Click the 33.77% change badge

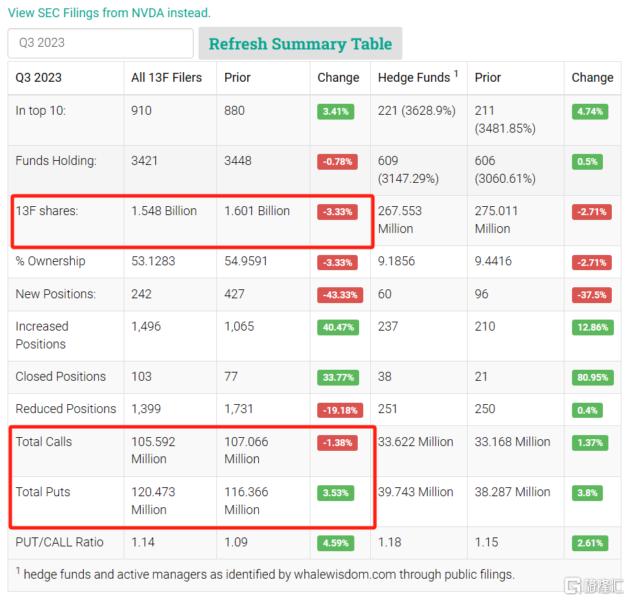pos(338,377)
